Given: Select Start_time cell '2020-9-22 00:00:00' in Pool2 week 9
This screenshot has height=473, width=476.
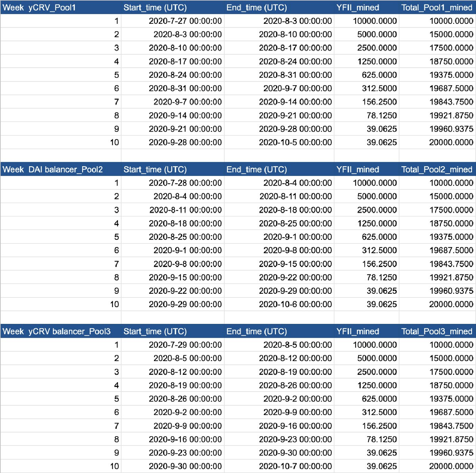Looking at the screenshot, I should [173, 291].
